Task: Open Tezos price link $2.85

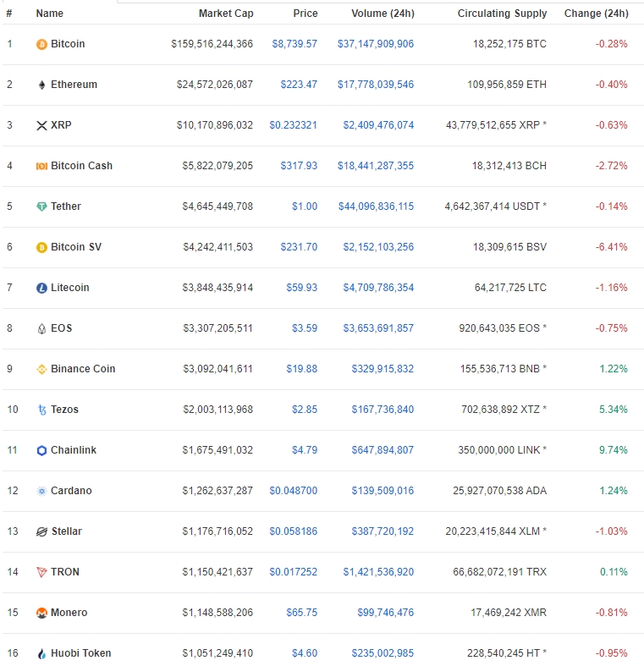Action: click(305, 410)
